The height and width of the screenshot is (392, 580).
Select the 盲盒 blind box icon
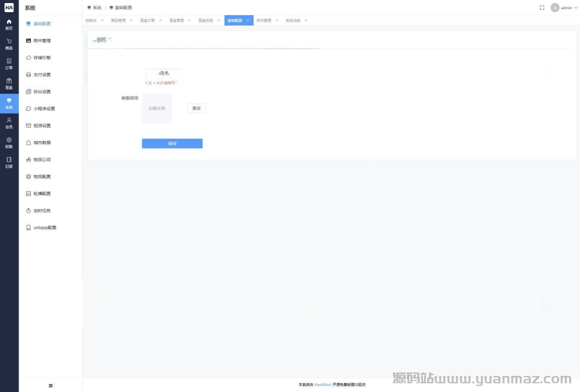[9, 84]
